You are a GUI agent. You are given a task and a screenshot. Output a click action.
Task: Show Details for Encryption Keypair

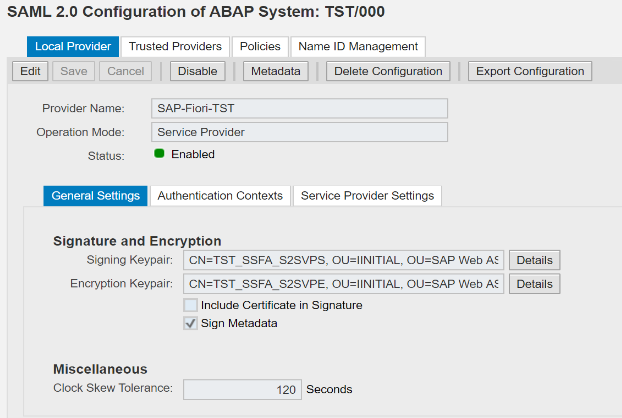(x=535, y=284)
